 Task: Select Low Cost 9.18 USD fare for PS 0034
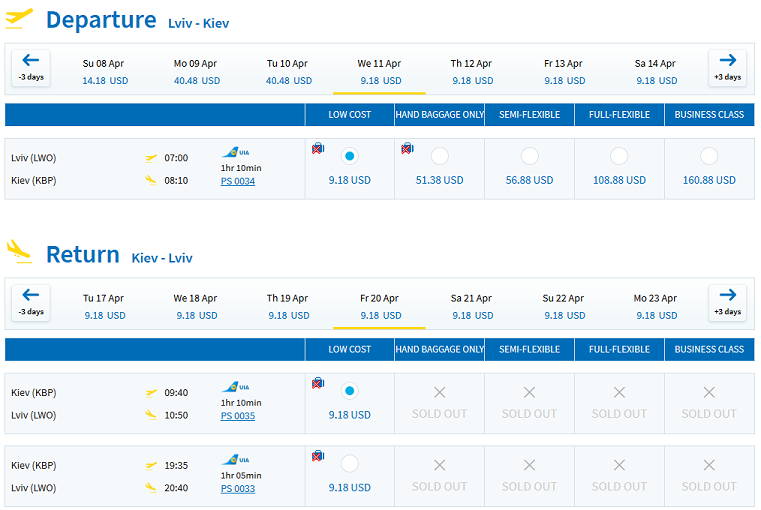[349, 156]
